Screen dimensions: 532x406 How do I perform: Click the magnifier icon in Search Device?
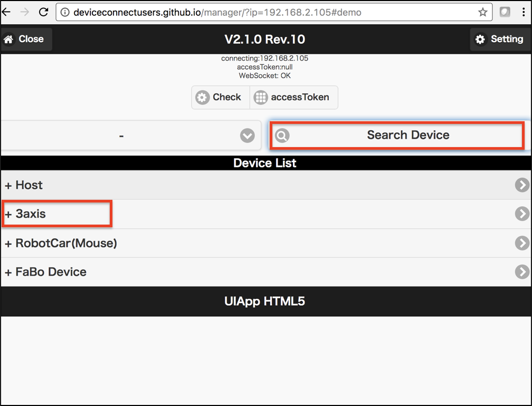[x=282, y=136]
